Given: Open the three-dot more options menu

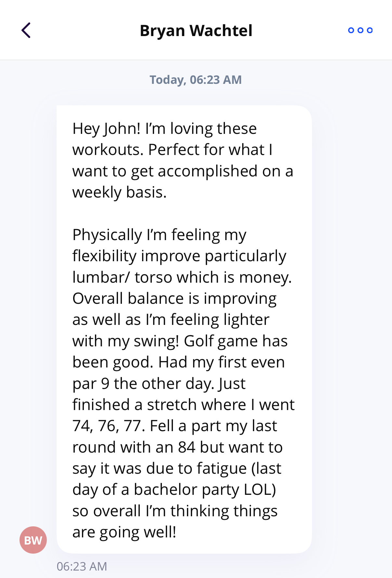Looking at the screenshot, I should click(x=360, y=30).
